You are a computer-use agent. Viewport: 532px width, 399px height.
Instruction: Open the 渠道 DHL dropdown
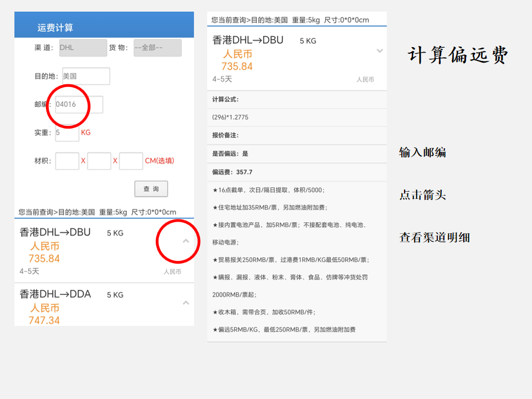point(83,48)
